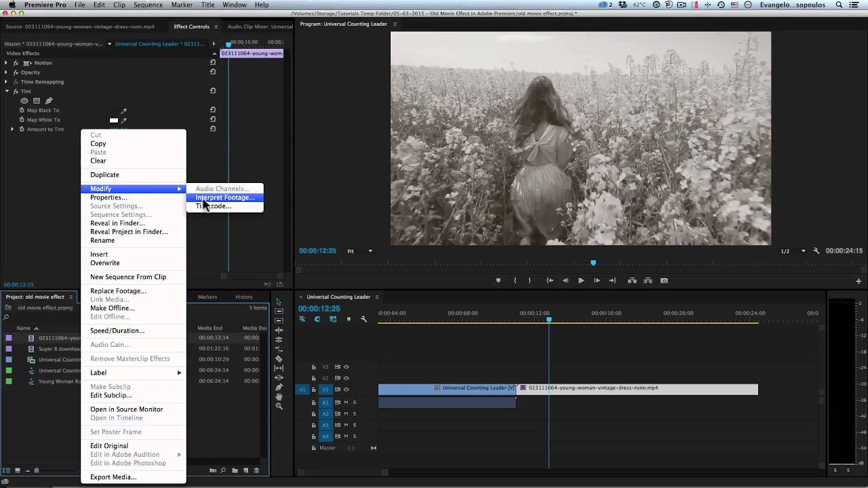
Task: Click the Map White To color swatch
Action: click(114, 120)
